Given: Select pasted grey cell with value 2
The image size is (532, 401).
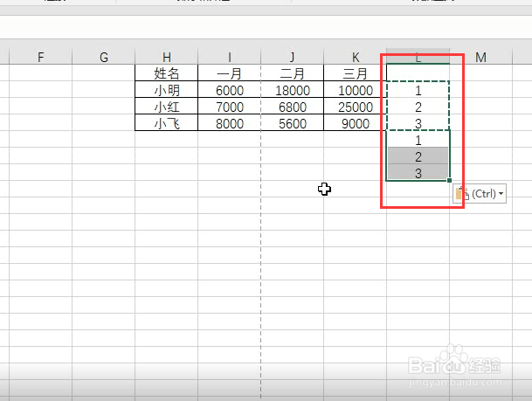Looking at the screenshot, I should (x=418, y=156).
